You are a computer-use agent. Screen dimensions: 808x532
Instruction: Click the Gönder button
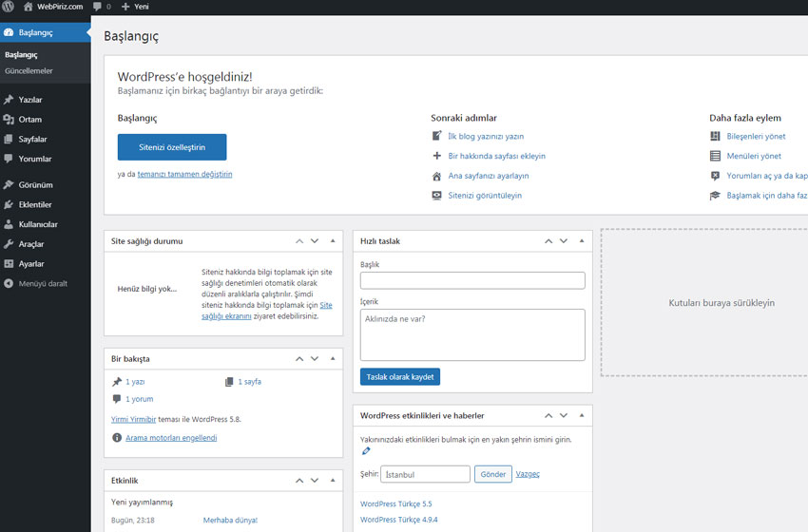pyautogui.click(x=493, y=474)
